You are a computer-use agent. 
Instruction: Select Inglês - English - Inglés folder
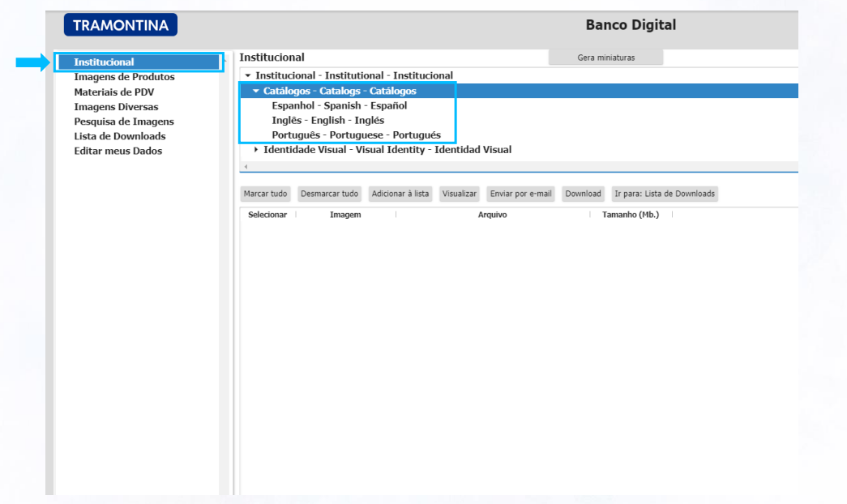(x=328, y=120)
